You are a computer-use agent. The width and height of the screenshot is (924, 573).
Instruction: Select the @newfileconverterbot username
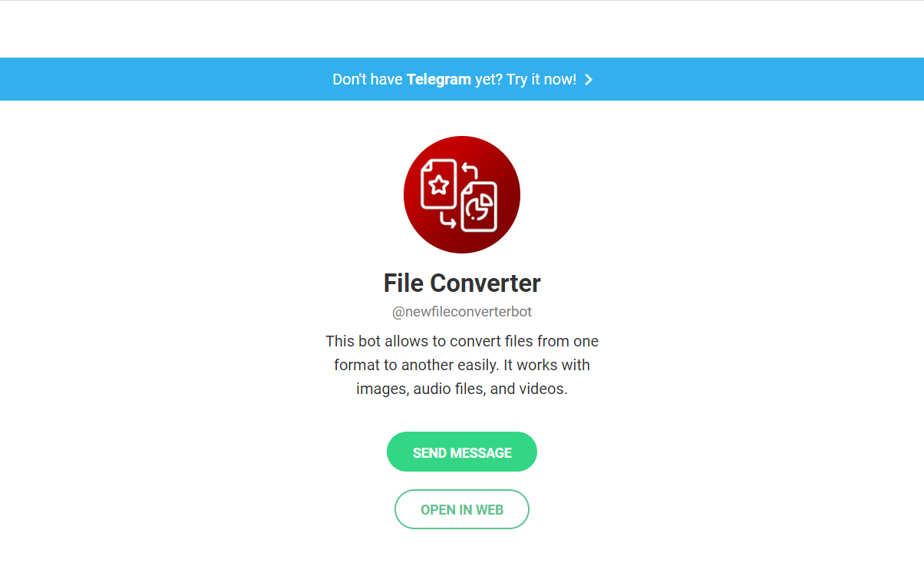pyautogui.click(x=462, y=312)
